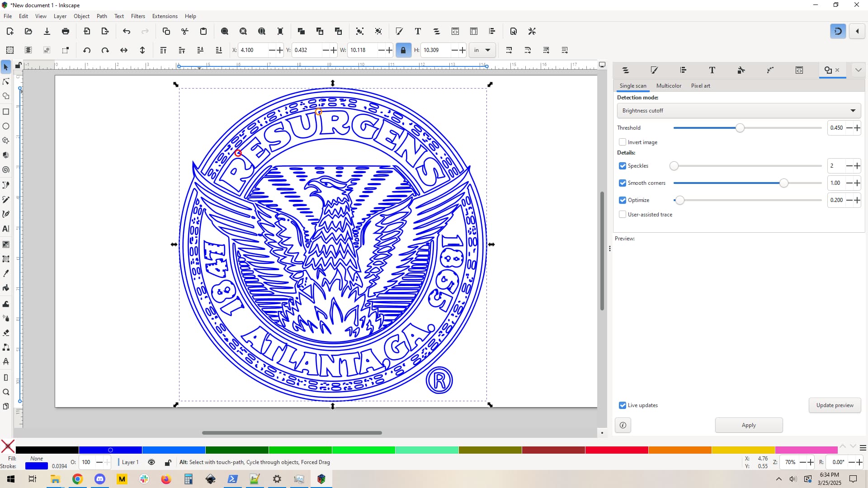
Task: Select the Rectangle tool in toolbox
Action: pyautogui.click(x=6, y=112)
